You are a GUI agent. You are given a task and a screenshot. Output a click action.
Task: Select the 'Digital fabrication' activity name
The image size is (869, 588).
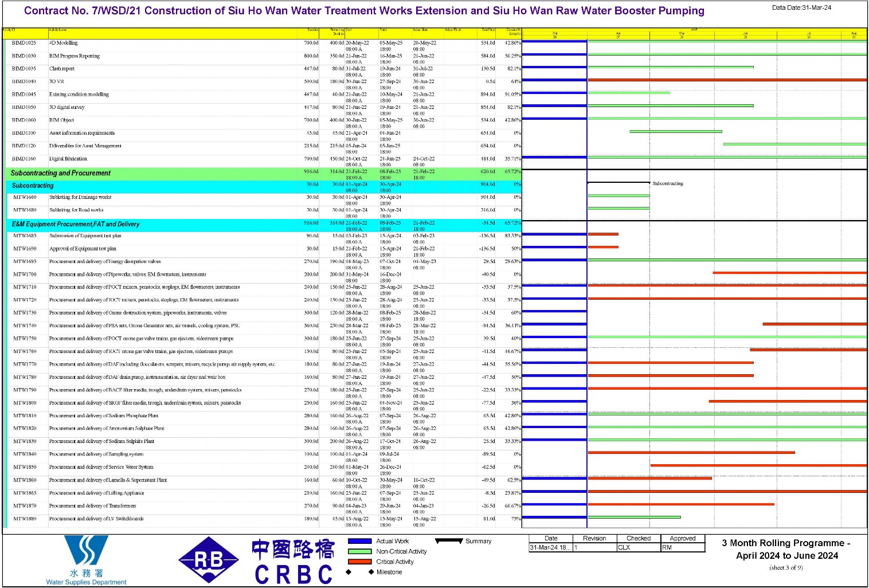(x=68, y=159)
